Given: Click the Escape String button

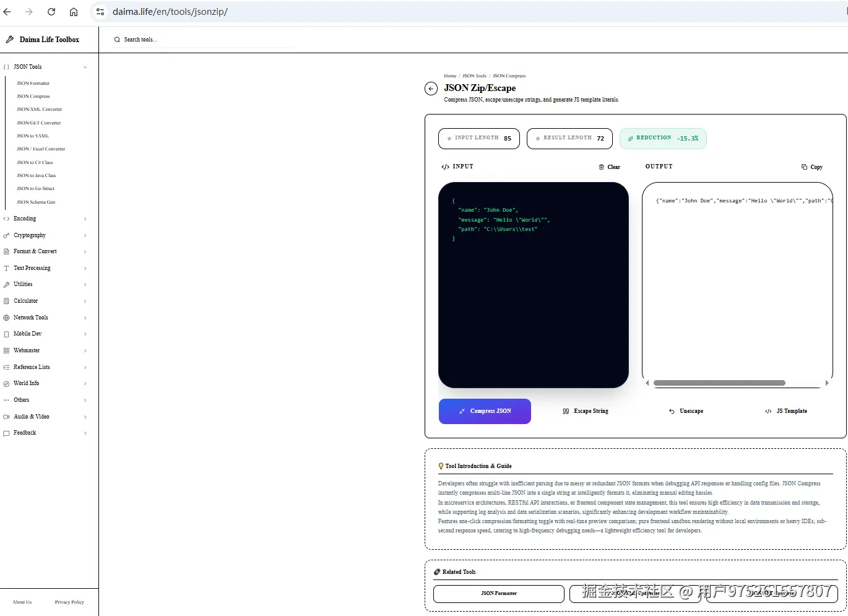Looking at the screenshot, I should tap(586, 411).
